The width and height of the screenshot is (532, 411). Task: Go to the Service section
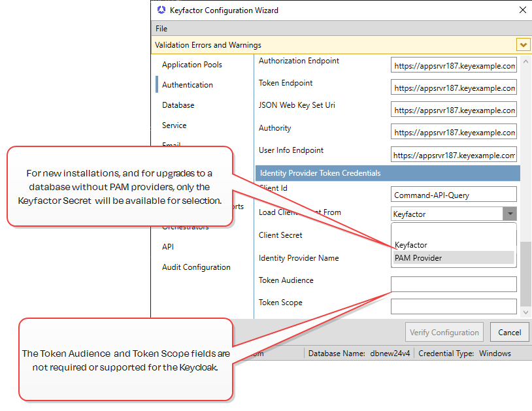[174, 125]
